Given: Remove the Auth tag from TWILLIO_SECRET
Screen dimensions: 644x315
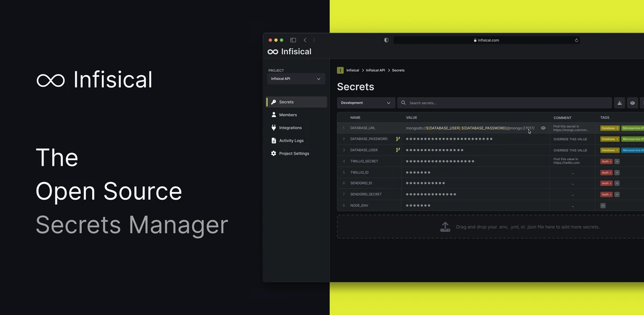Looking at the screenshot, I should [611, 162].
